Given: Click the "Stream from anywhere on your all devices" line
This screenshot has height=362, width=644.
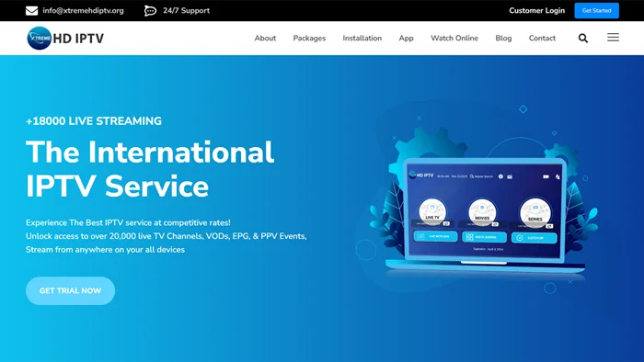Looking at the screenshot, I should [x=105, y=250].
